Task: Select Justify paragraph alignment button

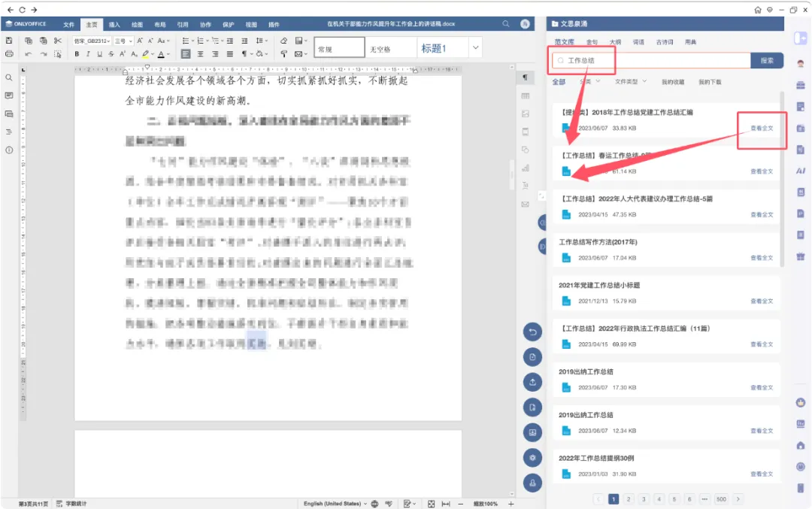Action: pos(230,54)
